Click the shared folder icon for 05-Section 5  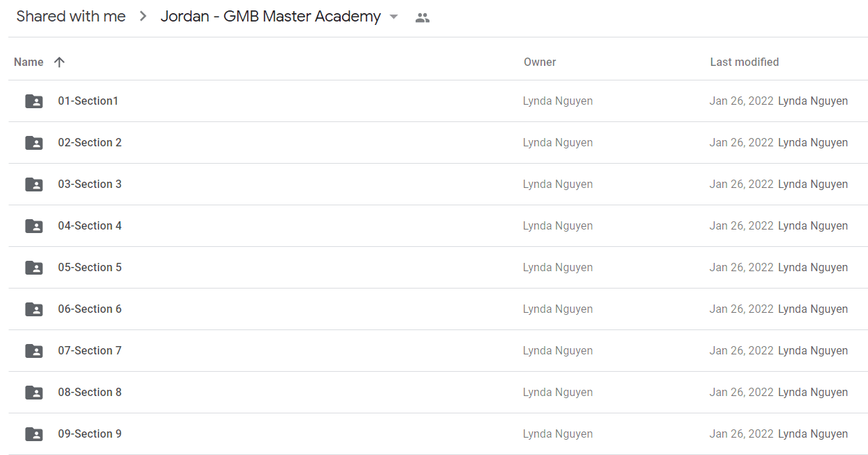[x=34, y=268]
